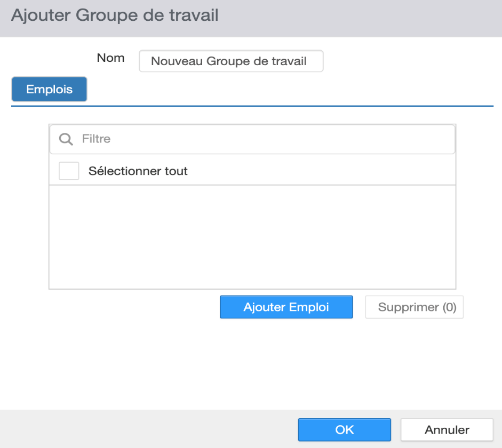Click the Sélectionner tout label text

pos(138,171)
